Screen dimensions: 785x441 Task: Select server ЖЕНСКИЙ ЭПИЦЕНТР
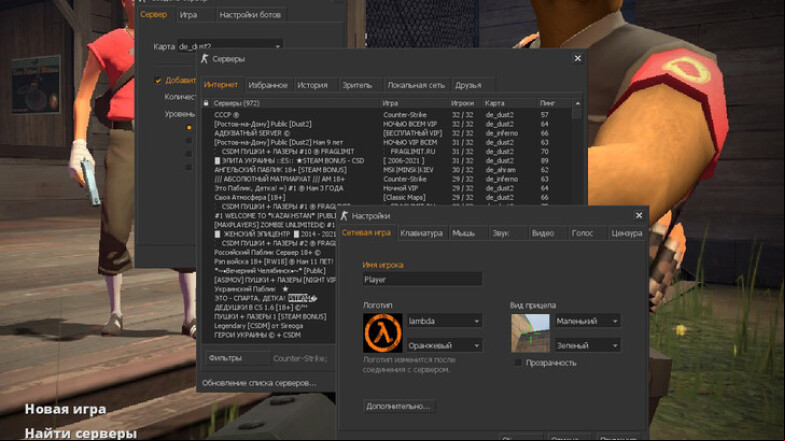point(269,234)
